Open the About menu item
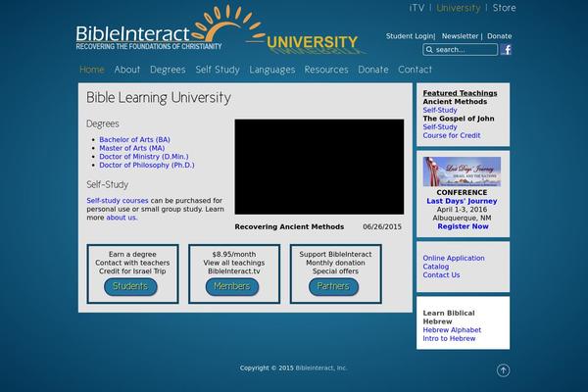This screenshot has height=392, width=588. click(x=127, y=70)
